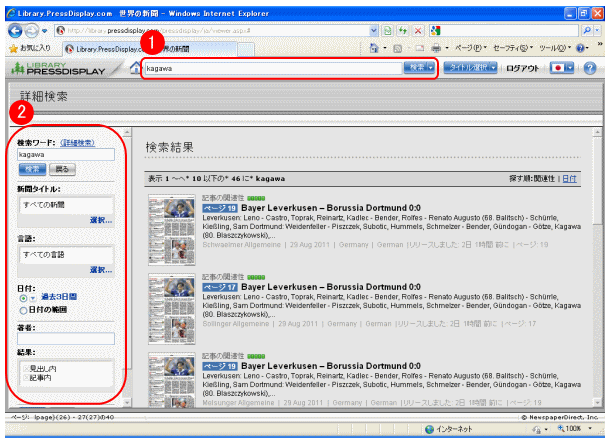Click the sidebar 戻る button

click(x=62, y=169)
